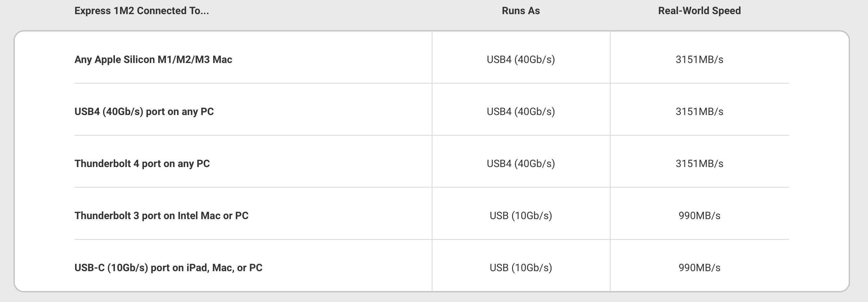Click the 990MB/s speed for Thunderbolt 3 row
This screenshot has height=302, width=868.
pos(699,216)
